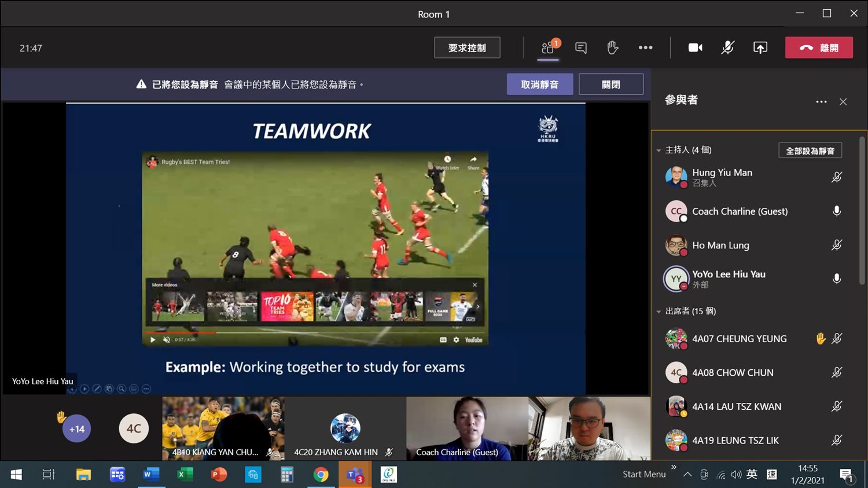Open File Explorer from the taskbar
Image resolution: width=868 pixels, height=488 pixels.
pyautogui.click(x=84, y=475)
